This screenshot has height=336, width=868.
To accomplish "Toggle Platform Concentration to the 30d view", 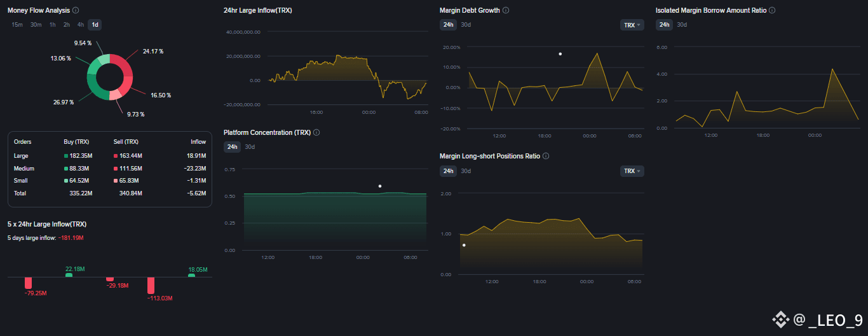I will [x=250, y=147].
